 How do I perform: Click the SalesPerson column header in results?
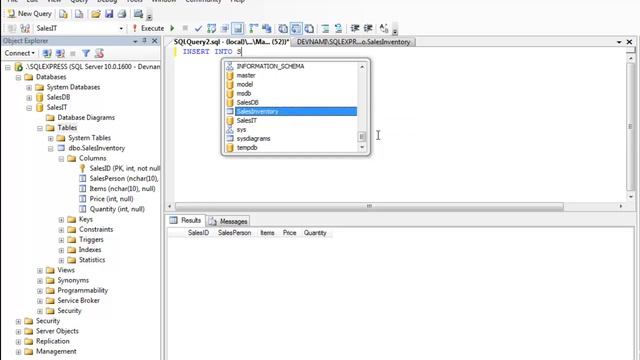pos(234,233)
